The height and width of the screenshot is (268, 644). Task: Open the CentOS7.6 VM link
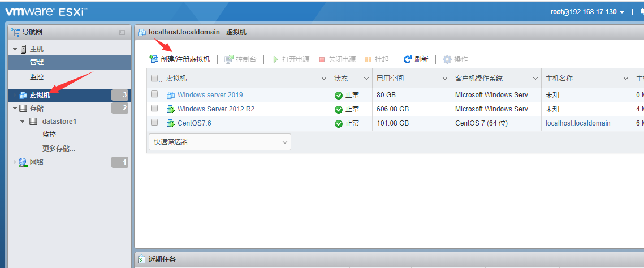[x=195, y=123]
